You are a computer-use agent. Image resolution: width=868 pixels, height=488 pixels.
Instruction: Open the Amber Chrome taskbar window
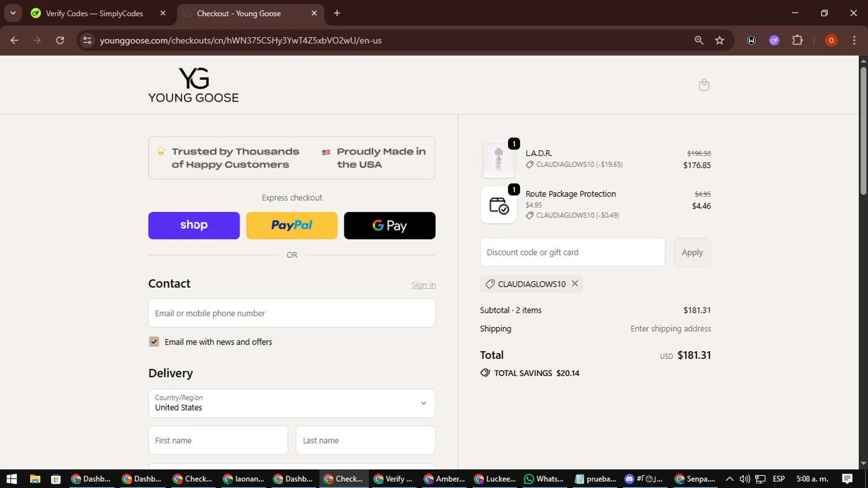(x=444, y=479)
